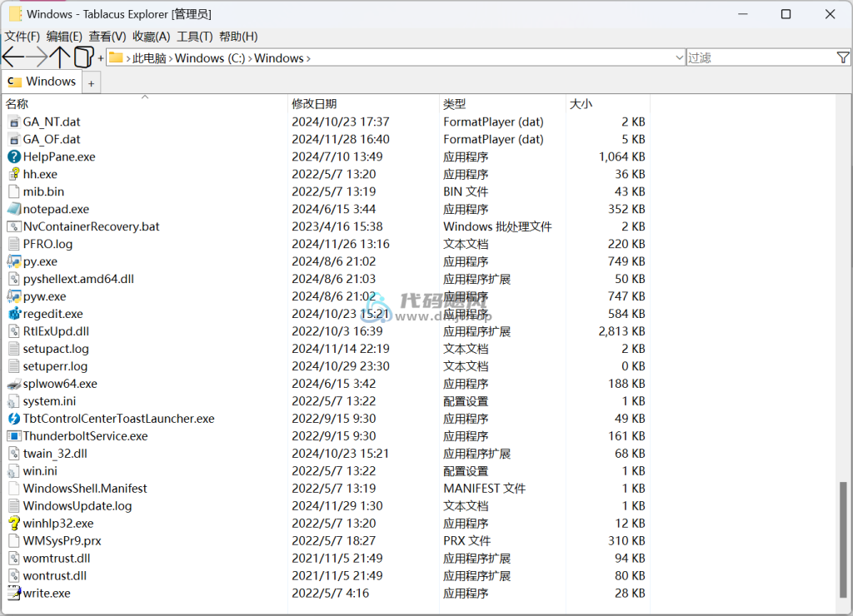
Task: Select the file WindowsShell.Manifest
Action: pos(85,489)
